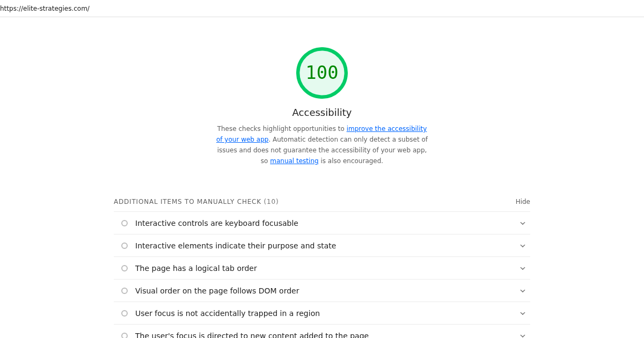
Task: Expand 'User focus is not accidentally trapped'
Action: pyautogui.click(x=522, y=313)
